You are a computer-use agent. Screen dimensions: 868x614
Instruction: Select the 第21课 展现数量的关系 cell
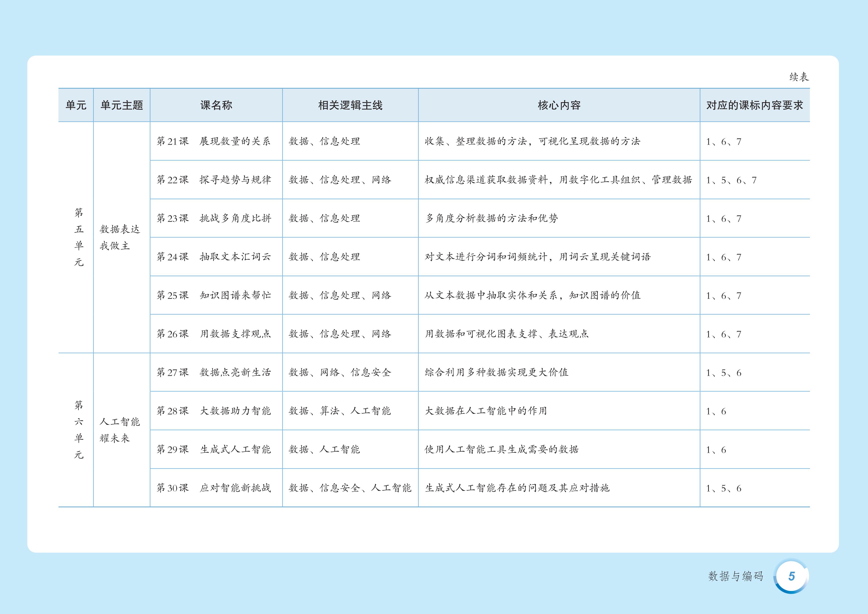click(x=214, y=141)
